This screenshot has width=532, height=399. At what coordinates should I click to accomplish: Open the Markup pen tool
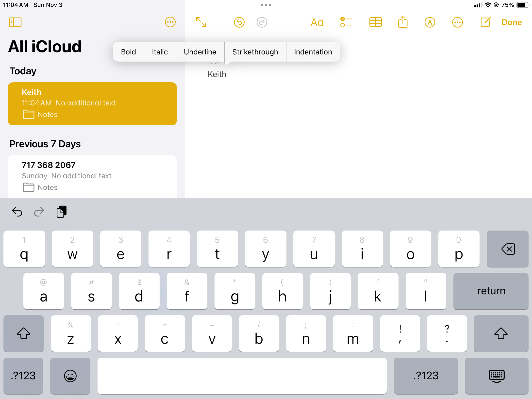430,22
